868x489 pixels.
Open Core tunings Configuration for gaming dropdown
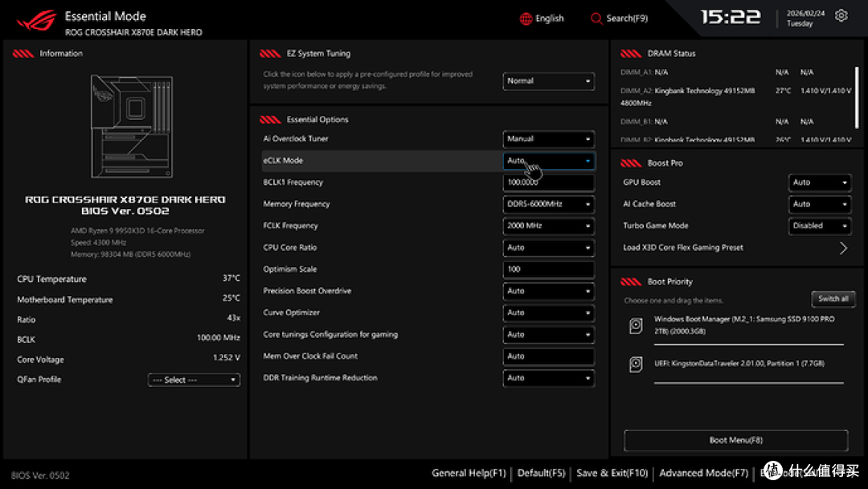tap(549, 335)
